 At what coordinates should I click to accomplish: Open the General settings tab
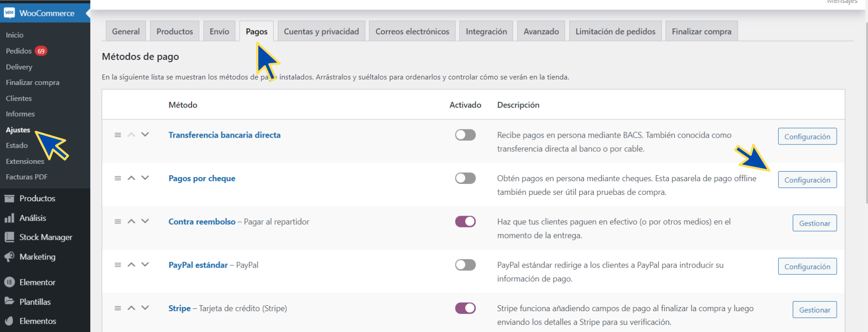(x=126, y=31)
